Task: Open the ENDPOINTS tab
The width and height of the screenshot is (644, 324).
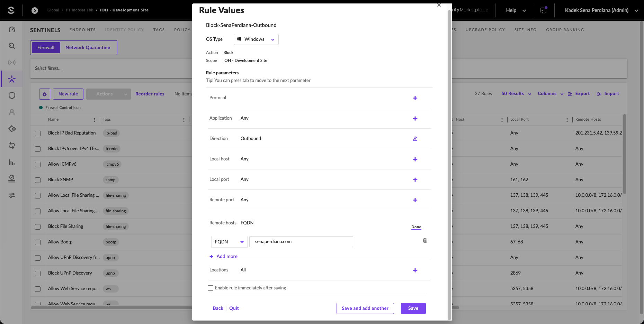Action: pyautogui.click(x=82, y=30)
